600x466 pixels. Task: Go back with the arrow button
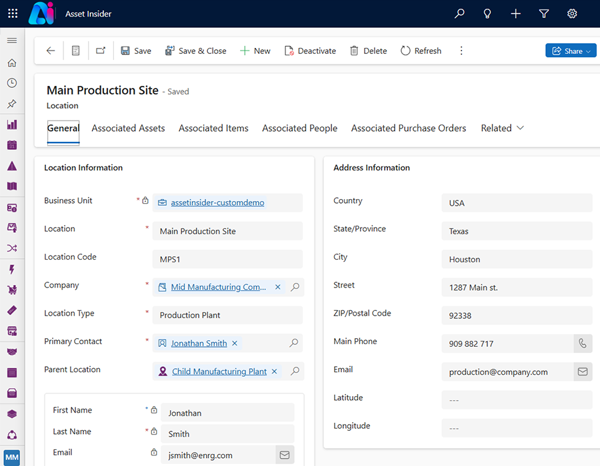click(x=51, y=51)
